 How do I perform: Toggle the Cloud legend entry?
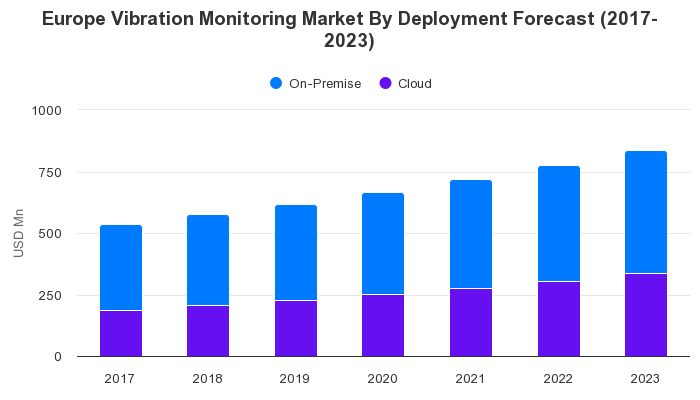point(405,83)
